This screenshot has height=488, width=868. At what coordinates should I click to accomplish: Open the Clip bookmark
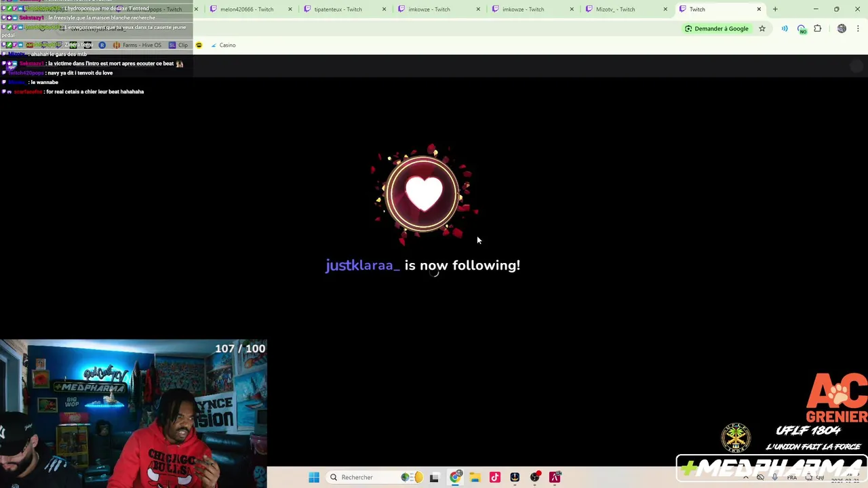(x=179, y=45)
